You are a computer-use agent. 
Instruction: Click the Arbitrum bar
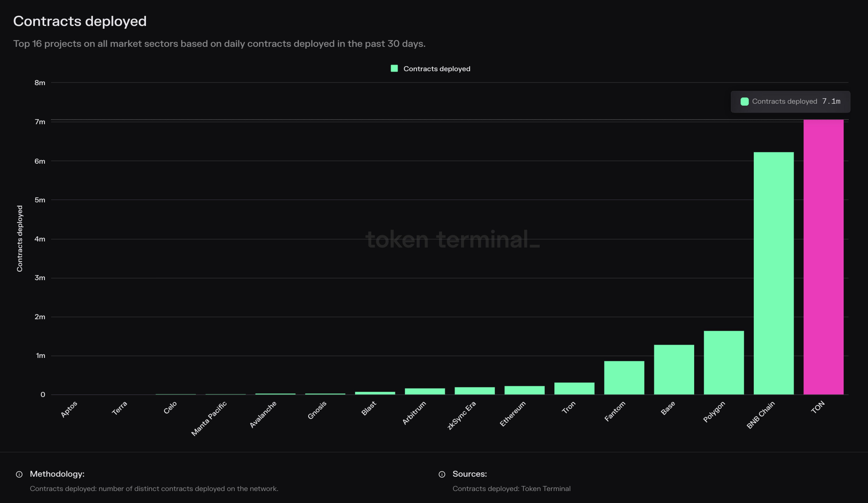(x=425, y=391)
